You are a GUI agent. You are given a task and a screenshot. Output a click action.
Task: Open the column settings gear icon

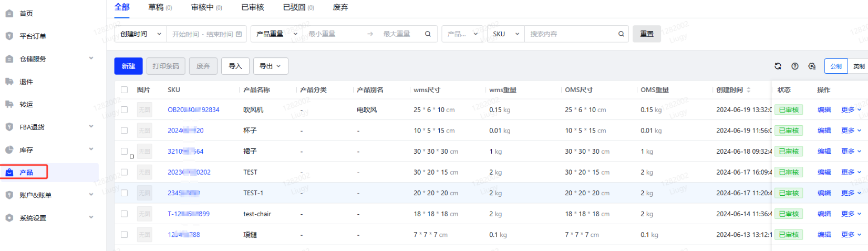tap(812, 66)
